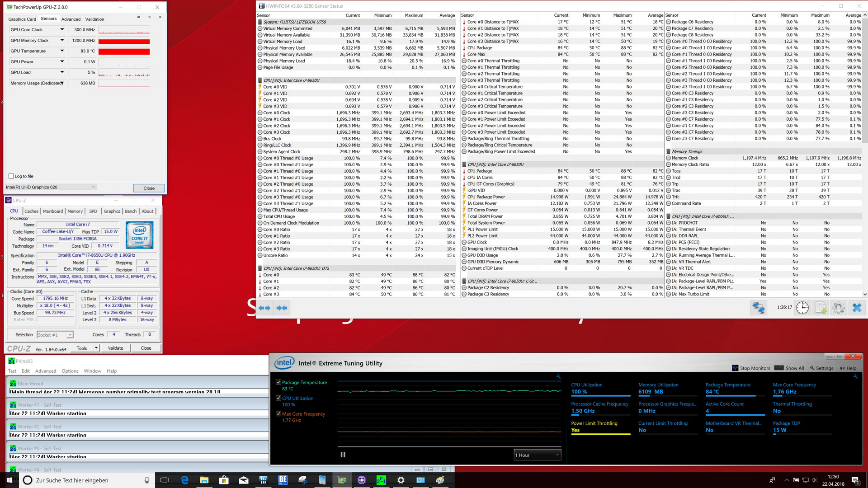868x488 pixels.
Task: Toggle Max Core Frequency checkbox in XTU
Action: (278, 414)
